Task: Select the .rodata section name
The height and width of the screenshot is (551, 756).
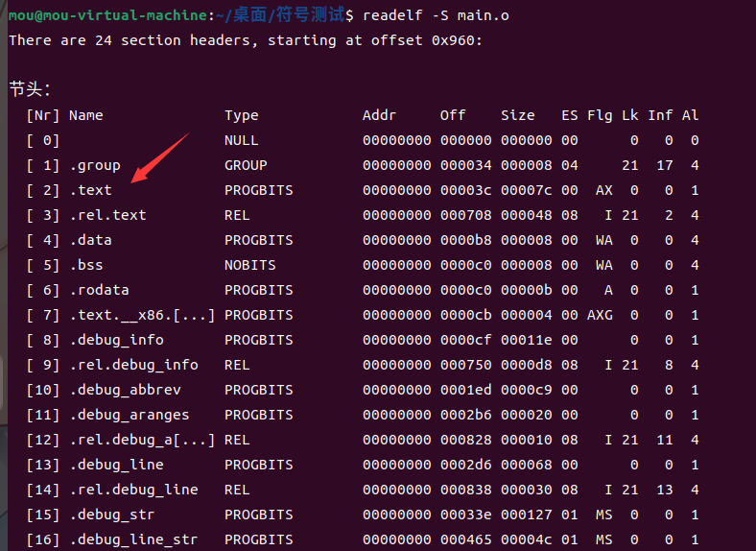Action: click(99, 290)
